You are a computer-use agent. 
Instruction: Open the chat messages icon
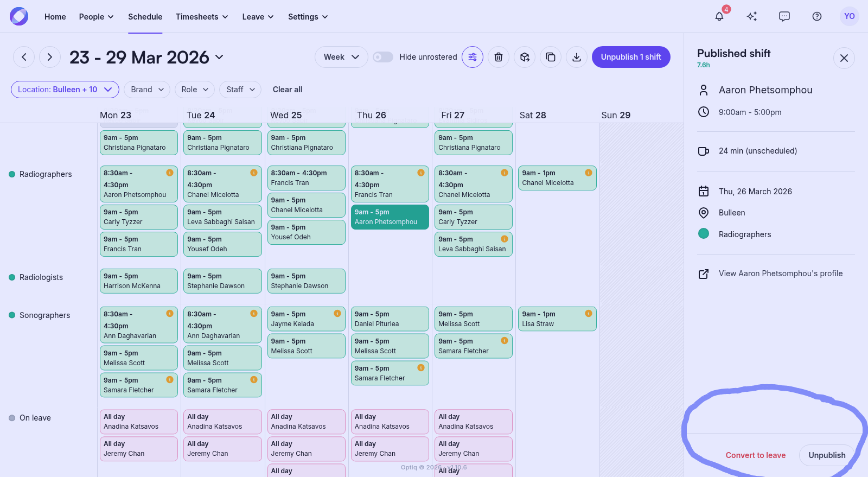click(x=784, y=16)
